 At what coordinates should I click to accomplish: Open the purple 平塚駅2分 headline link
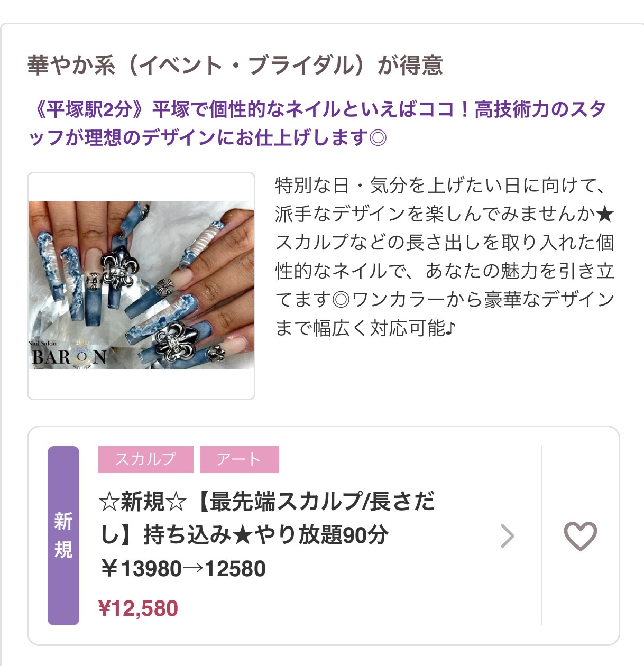pyautogui.click(x=317, y=124)
